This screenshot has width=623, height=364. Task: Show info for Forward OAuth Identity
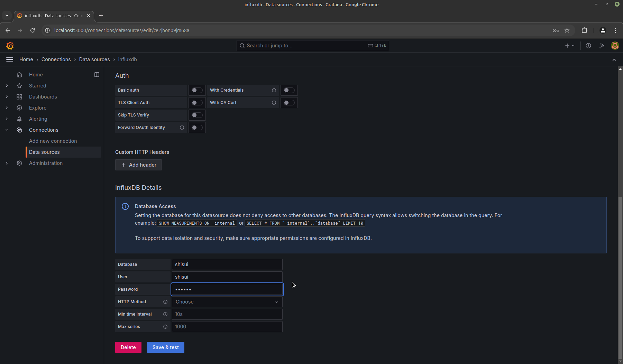(x=182, y=128)
